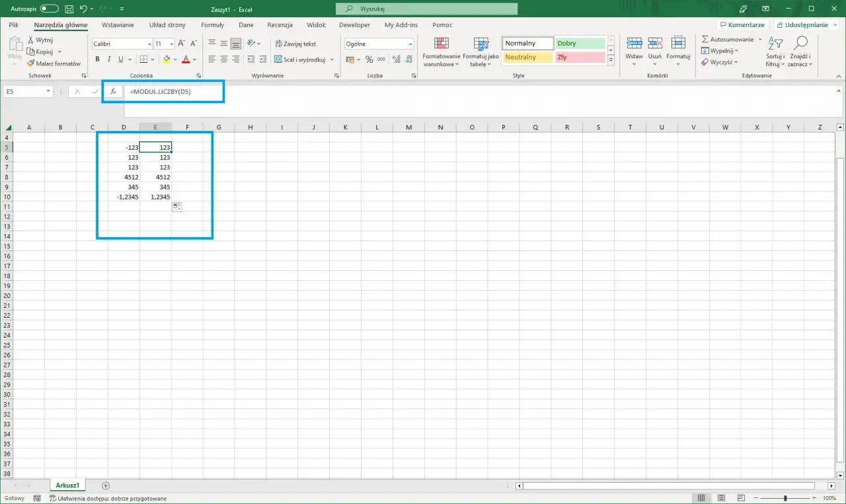Switch to Normal view in status bar
The height and width of the screenshot is (504, 846).
point(701,498)
